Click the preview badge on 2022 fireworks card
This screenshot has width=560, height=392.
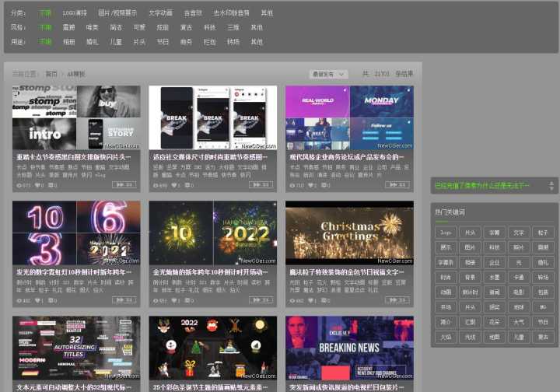tap(260, 299)
